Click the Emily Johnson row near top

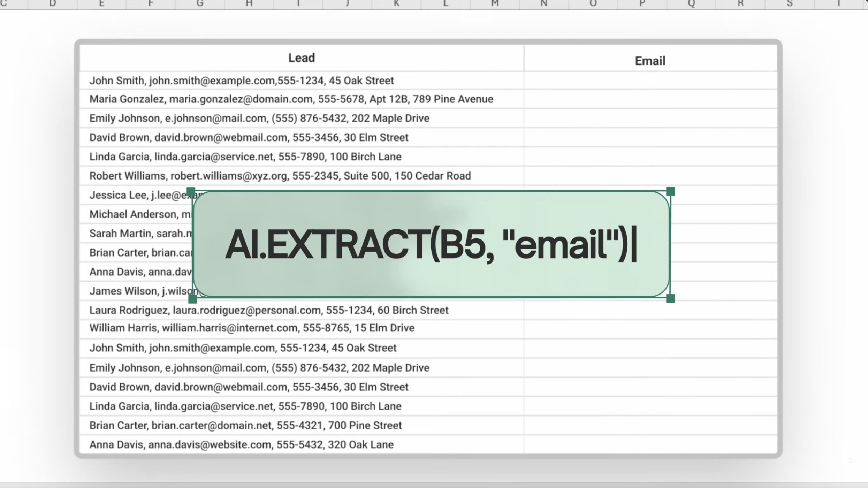click(x=259, y=119)
